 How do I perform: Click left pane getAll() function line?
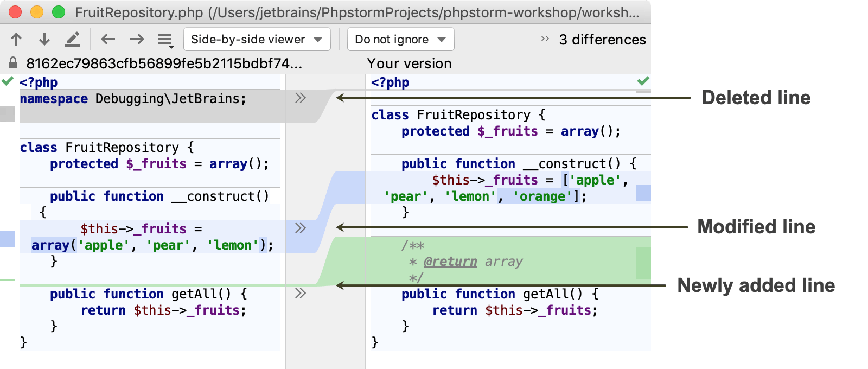point(149,294)
